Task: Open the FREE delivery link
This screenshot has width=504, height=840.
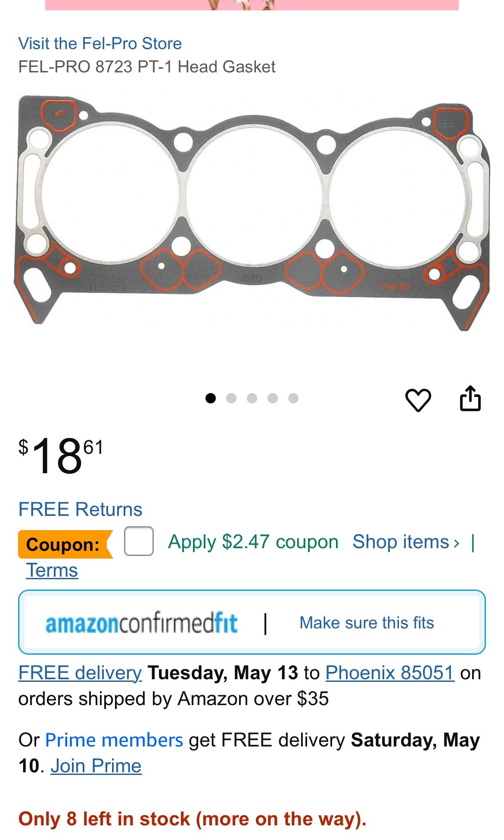Action: pos(80,673)
